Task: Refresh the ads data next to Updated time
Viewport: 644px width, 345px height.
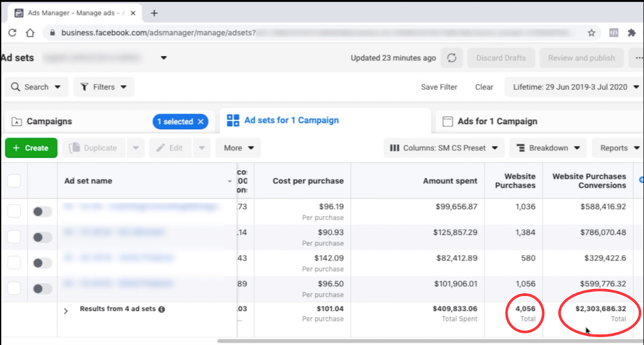Action: tap(452, 58)
